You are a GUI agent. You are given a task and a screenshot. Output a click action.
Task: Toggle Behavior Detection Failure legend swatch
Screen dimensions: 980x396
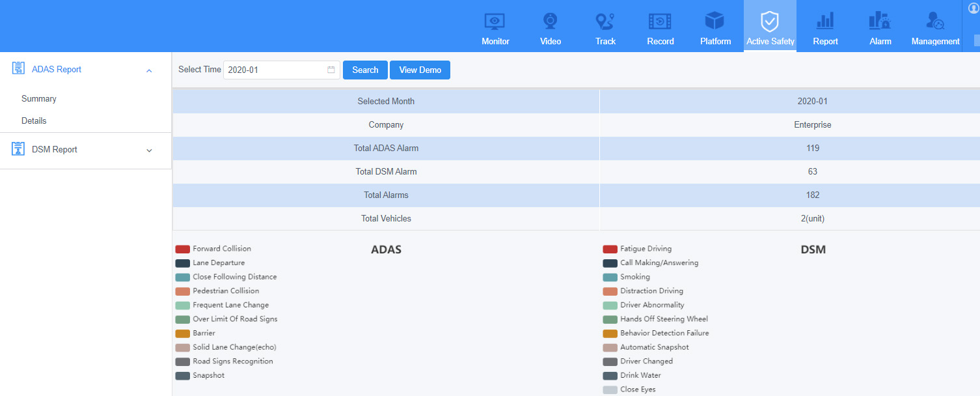coord(610,333)
